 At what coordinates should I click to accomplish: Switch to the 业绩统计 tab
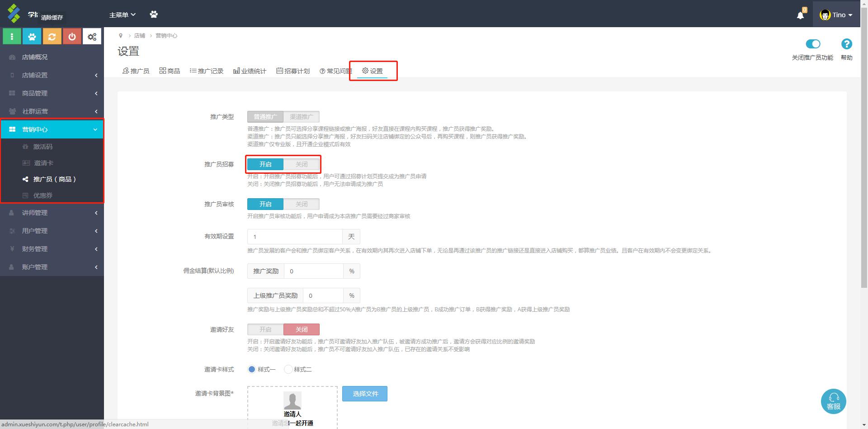click(250, 71)
